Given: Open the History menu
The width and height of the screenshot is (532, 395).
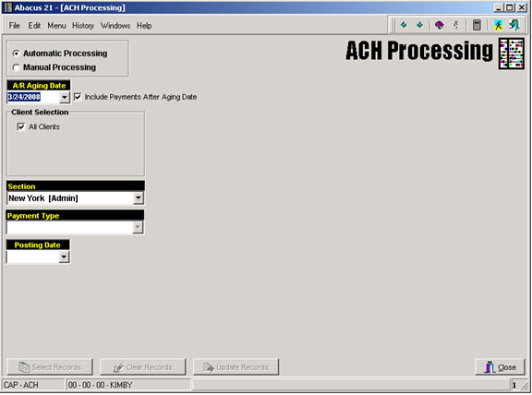Looking at the screenshot, I should [83, 26].
